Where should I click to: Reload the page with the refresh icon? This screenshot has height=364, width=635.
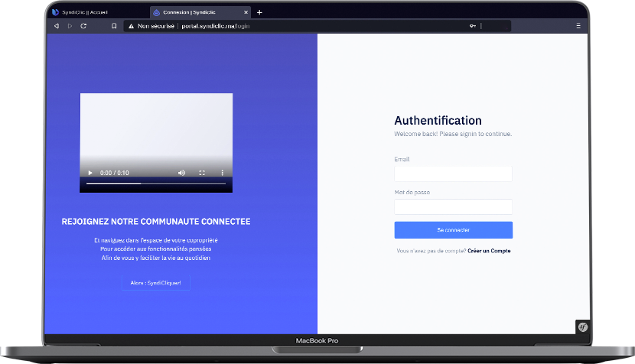pos(83,26)
